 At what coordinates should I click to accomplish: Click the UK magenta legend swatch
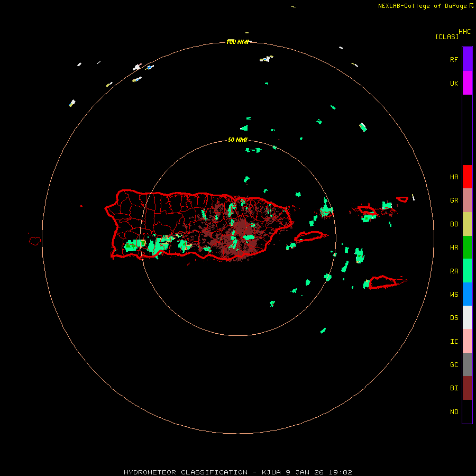click(467, 83)
